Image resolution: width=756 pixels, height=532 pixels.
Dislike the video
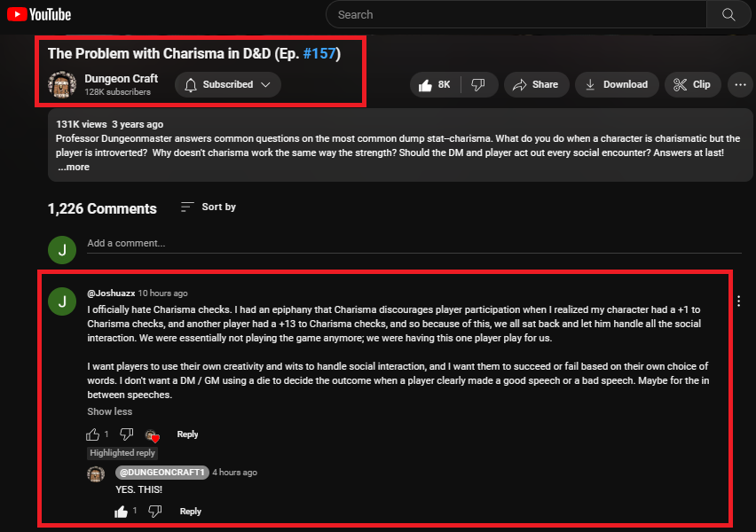(478, 85)
